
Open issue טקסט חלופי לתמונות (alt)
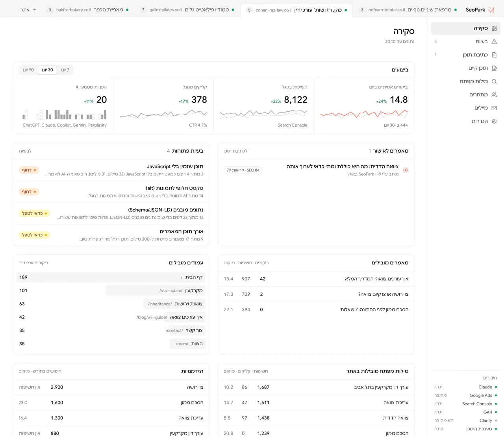(x=111, y=192)
